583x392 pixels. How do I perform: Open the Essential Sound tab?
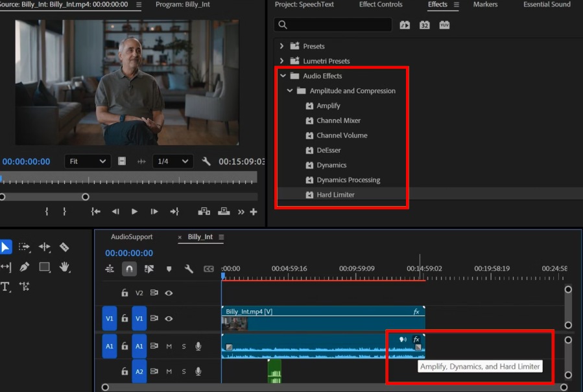click(547, 5)
